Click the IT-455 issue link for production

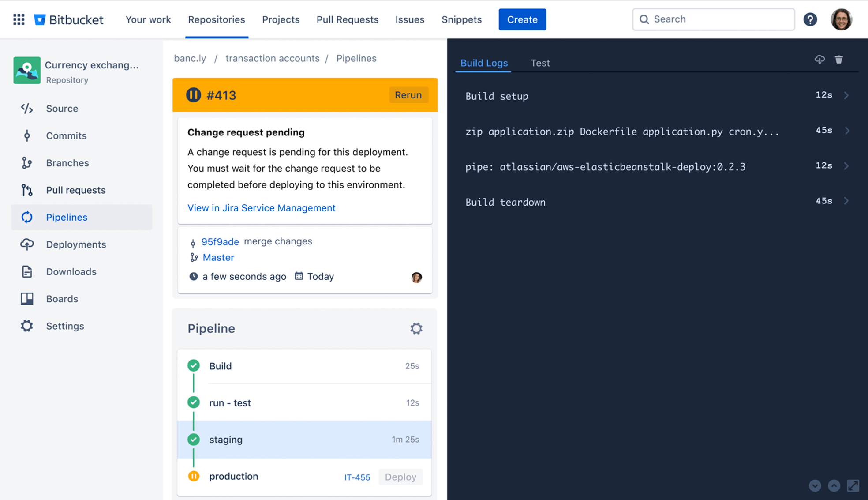click(x=356, y=477)
